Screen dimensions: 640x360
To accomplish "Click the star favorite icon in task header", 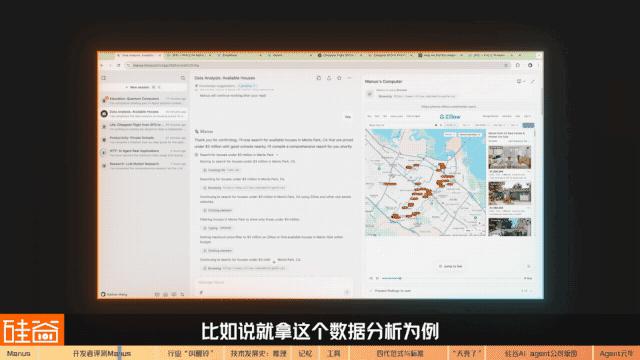I will tap(339, 78).
